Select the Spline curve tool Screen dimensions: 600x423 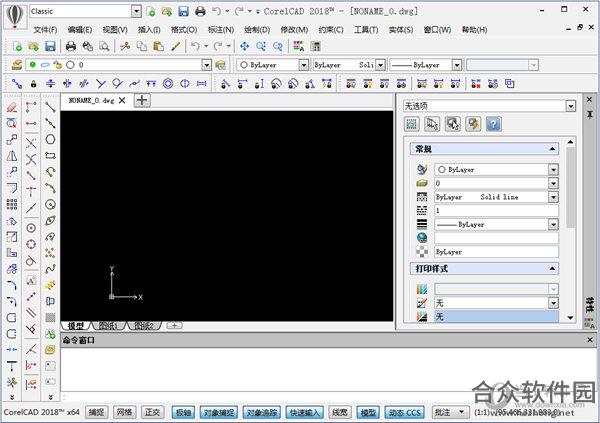tap(50, 269)
